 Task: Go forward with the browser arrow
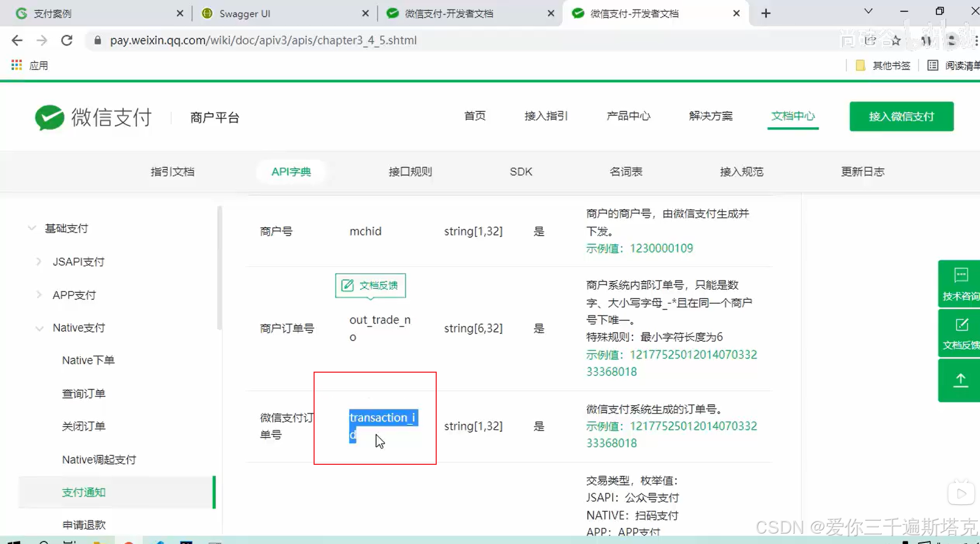pos(42,40)
